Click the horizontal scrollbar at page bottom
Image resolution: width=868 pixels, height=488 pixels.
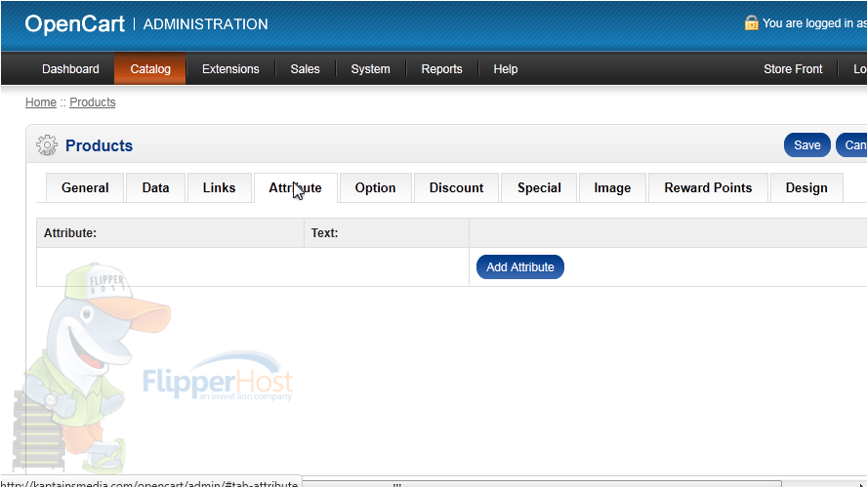[543, 485]
